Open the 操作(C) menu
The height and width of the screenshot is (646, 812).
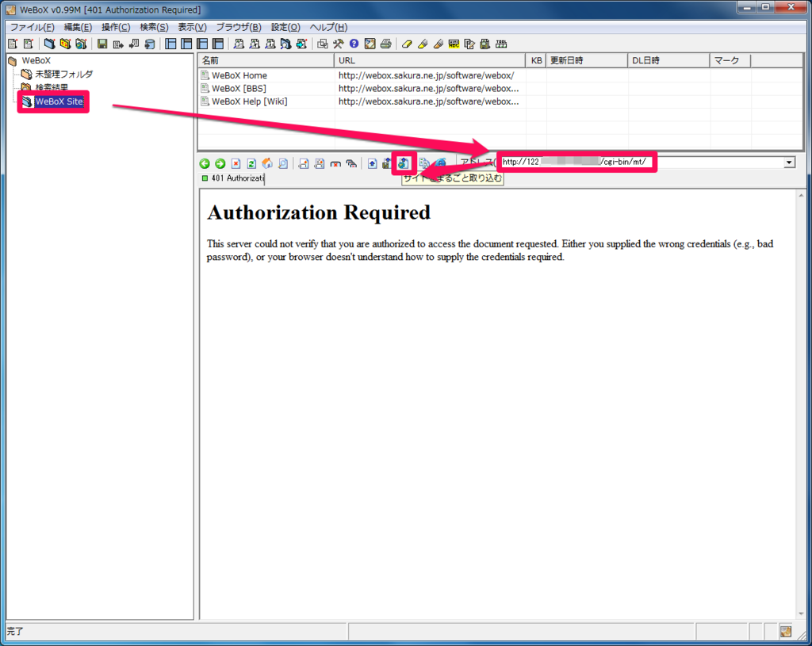tap(116, 27)
